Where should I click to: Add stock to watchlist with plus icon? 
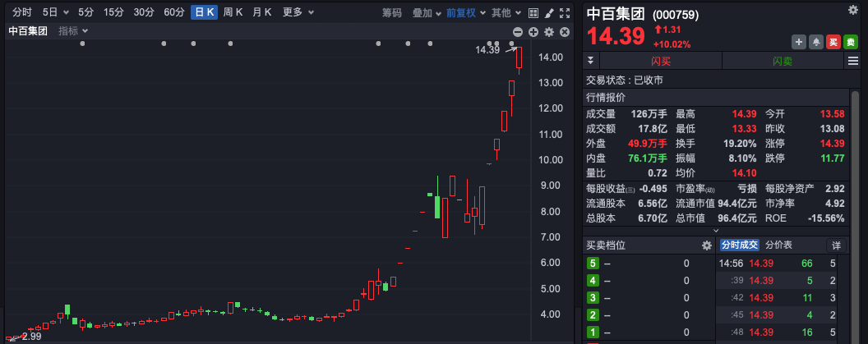click(x=798, y=42)
